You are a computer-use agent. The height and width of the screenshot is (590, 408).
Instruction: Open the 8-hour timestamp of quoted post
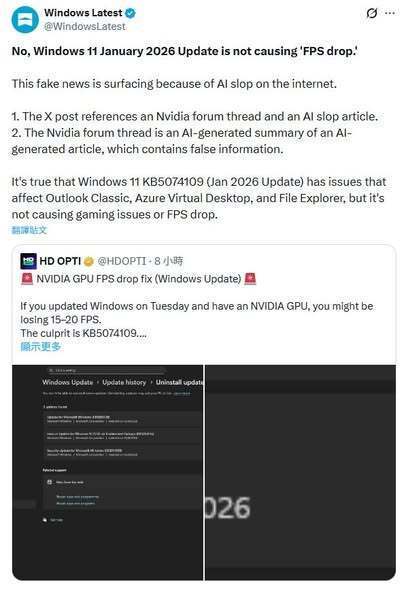click(x=169, y=261)
